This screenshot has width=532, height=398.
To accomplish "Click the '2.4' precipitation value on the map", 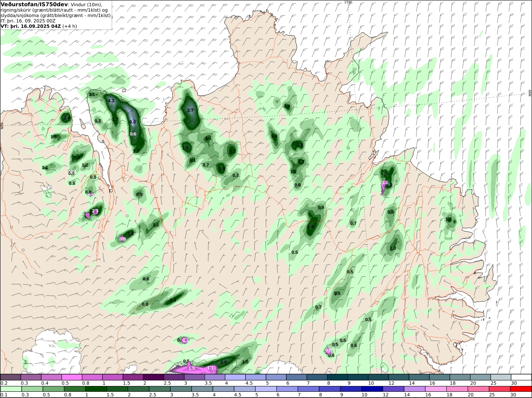I will click(x=66, y=118).
